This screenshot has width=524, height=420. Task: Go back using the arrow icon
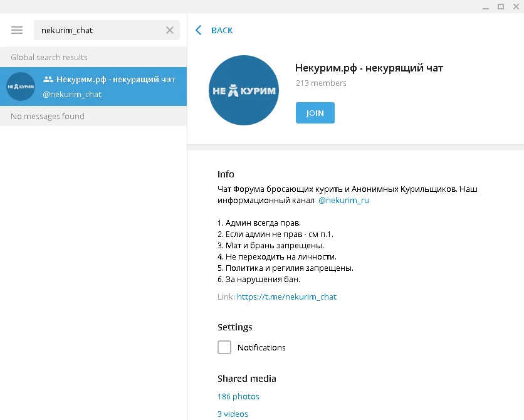199,30
